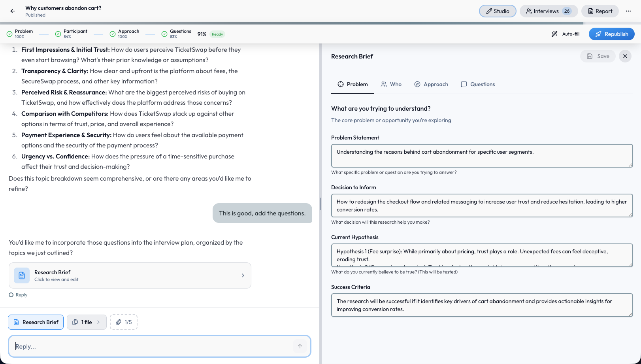Click the Questions 83% step checkmark

pos(164,34)
